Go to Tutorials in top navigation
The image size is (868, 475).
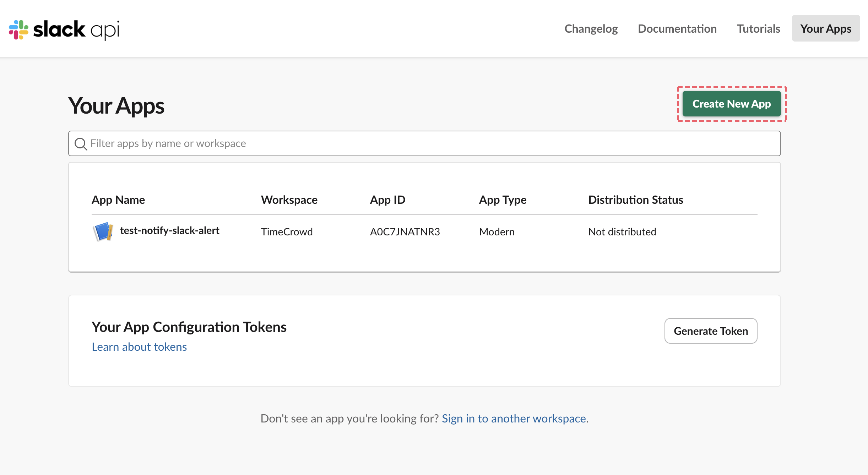point(758,28)
